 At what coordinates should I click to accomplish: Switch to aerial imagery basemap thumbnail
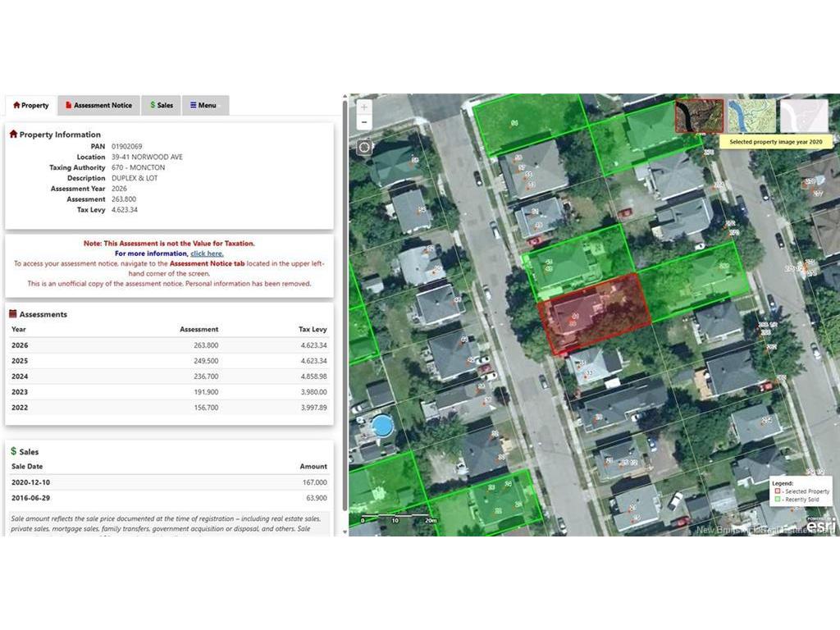click(699, 116)
